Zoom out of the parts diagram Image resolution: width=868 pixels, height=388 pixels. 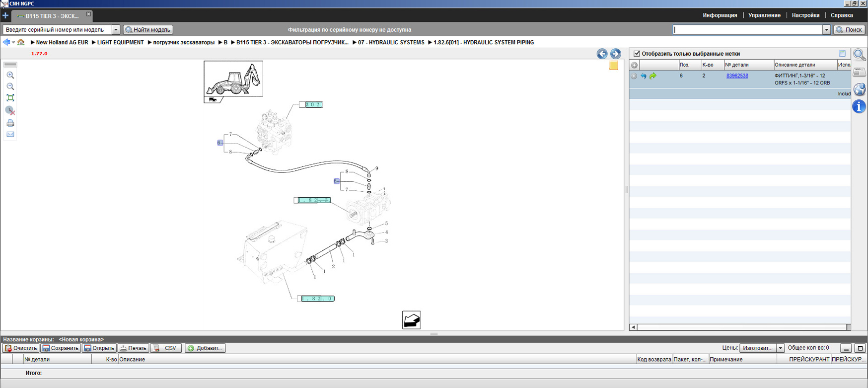[10, 86]
